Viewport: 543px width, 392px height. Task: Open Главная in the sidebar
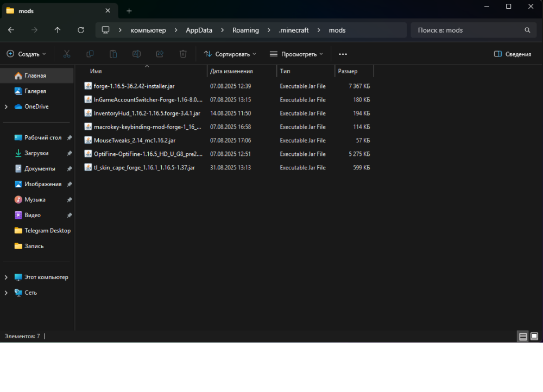37,75
